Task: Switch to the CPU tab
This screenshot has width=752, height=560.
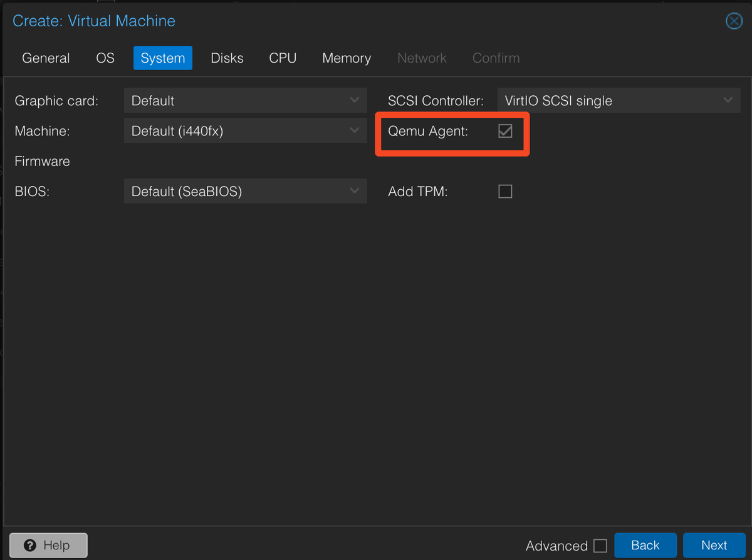Action: pyautogui.click(x=283, y=58)
